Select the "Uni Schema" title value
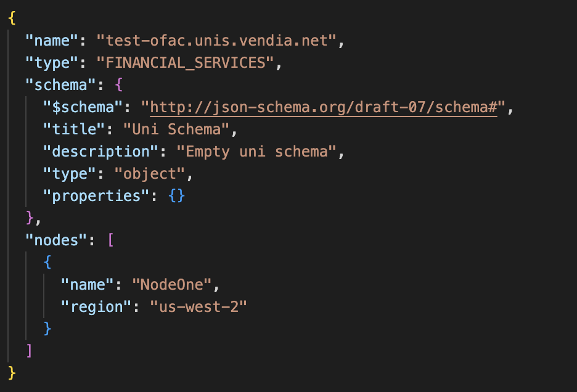Viewport: 577px width, 392px height. coord(176,129)
